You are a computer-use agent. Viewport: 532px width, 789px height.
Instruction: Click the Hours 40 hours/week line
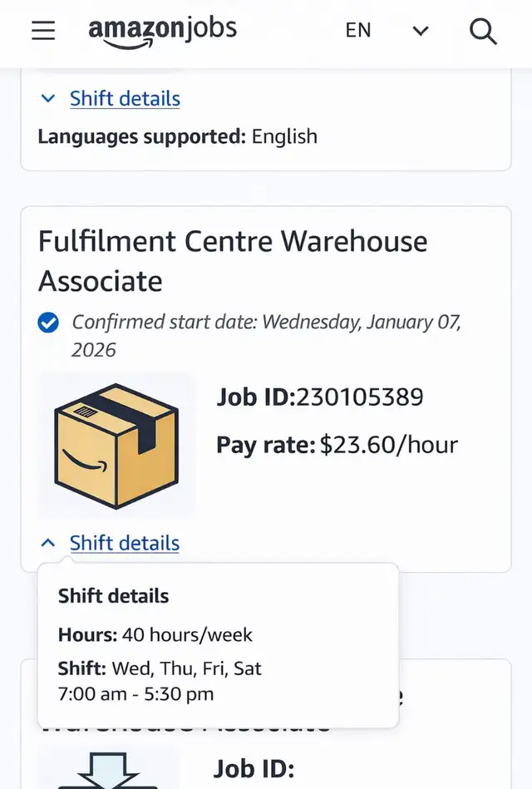pyautogui.click(x=155, y=635)
